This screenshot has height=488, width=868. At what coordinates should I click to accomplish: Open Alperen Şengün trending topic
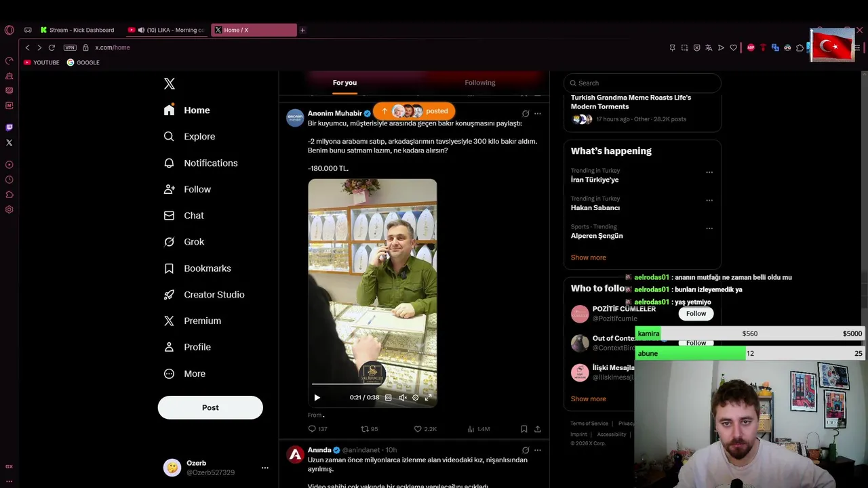click(597, 236)
